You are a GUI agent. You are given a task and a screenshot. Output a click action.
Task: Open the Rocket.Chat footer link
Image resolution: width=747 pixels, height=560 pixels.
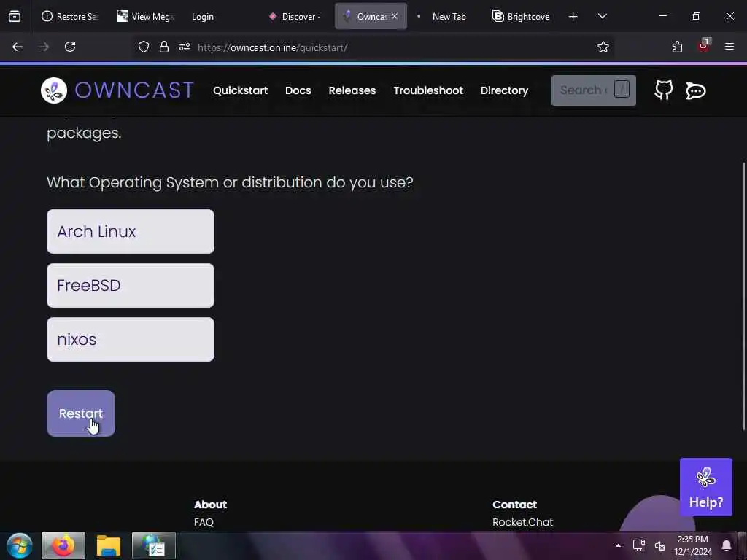[522, 522]
